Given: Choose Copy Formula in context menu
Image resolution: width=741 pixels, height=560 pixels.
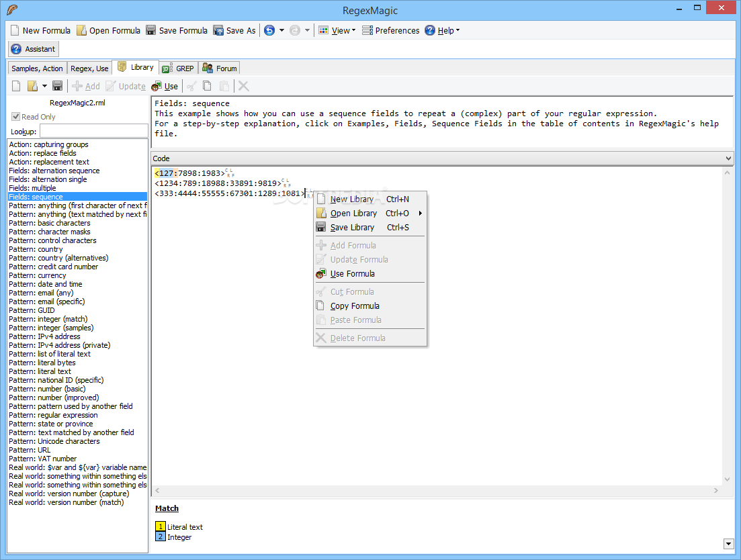Looking at the screenshot, I should click(x=370, y=306).
